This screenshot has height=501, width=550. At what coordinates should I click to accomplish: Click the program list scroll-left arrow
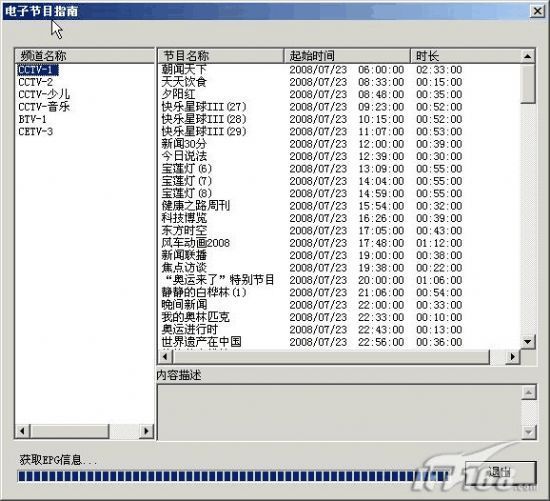click(x=165, y=357)
